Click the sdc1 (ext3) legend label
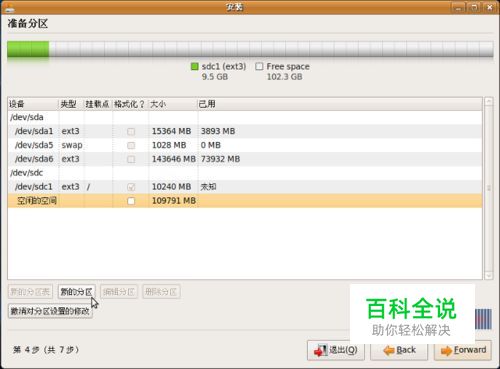This screenshot has height=369, width=500. [x=224, y=67]
